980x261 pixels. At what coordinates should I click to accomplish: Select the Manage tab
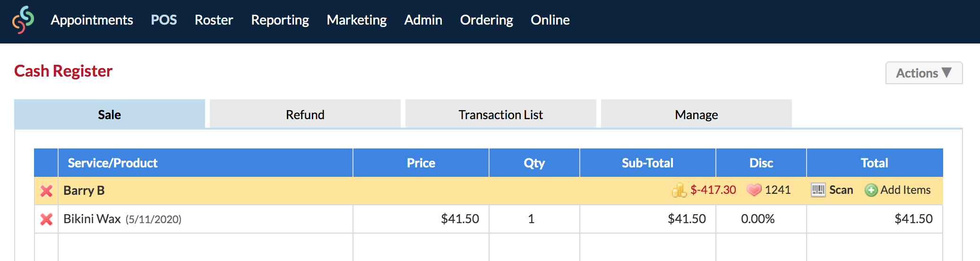coord(696,114)
